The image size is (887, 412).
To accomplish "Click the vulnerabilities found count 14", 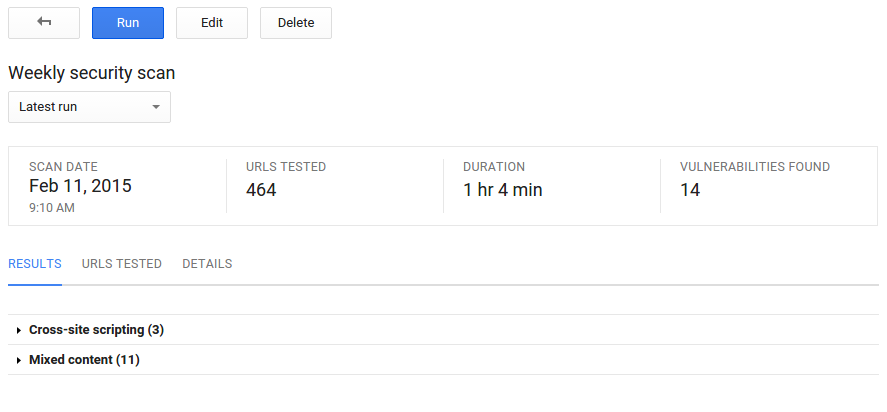I will click(x=690, y=190).
